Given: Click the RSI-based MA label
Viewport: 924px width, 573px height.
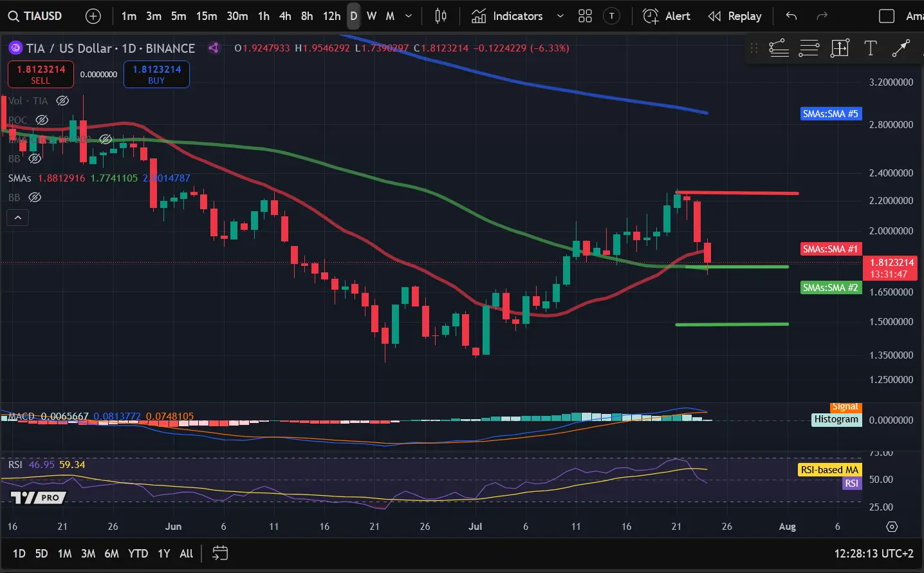Looking at the screenshot, I should pyautogui.click(x=829, y=470).
